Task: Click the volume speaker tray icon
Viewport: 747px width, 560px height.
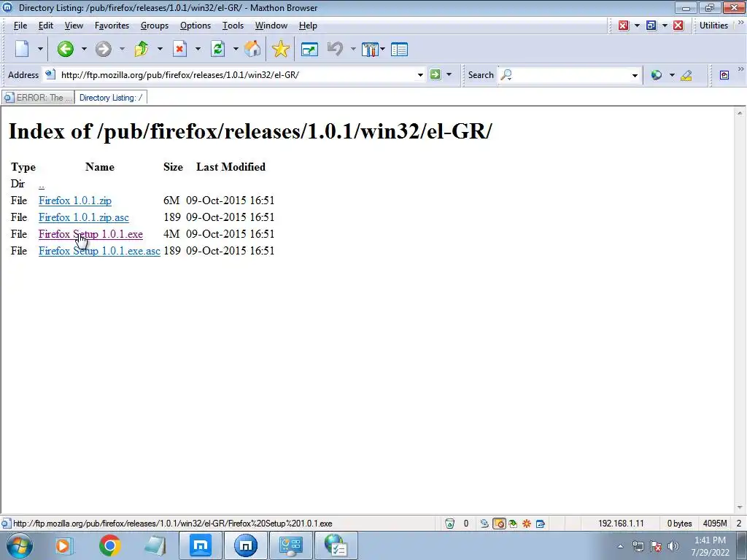Action: coord(673,546)
